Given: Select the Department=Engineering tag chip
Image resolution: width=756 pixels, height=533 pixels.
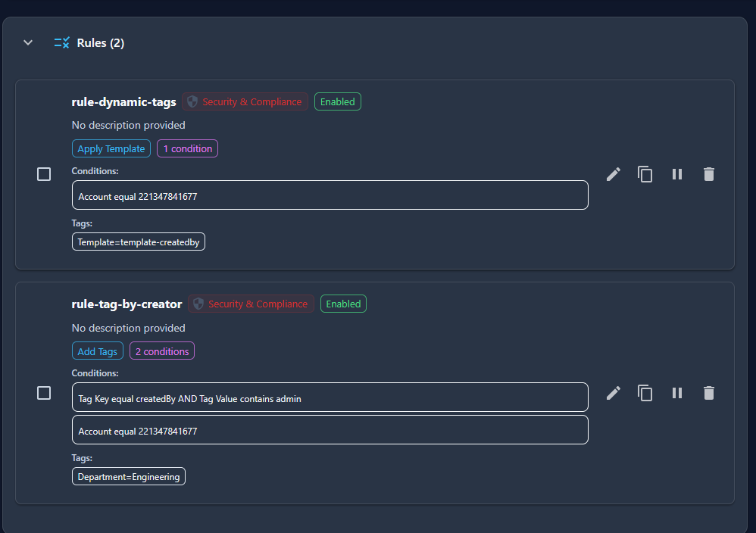Looking at the screenshot, I should [x=128, y=476].
